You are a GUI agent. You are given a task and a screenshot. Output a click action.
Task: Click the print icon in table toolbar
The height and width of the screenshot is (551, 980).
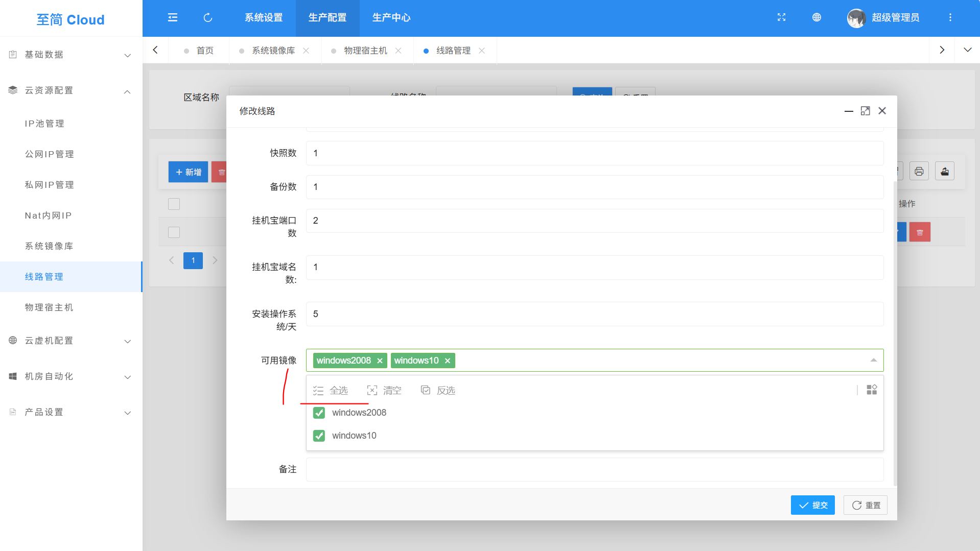coord(919,172)
